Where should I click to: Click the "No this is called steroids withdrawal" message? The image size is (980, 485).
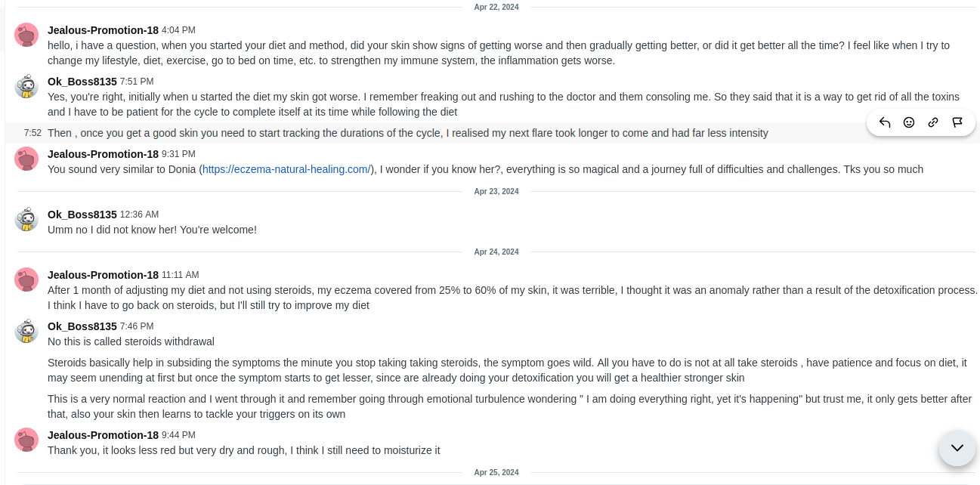pos(131,341)
